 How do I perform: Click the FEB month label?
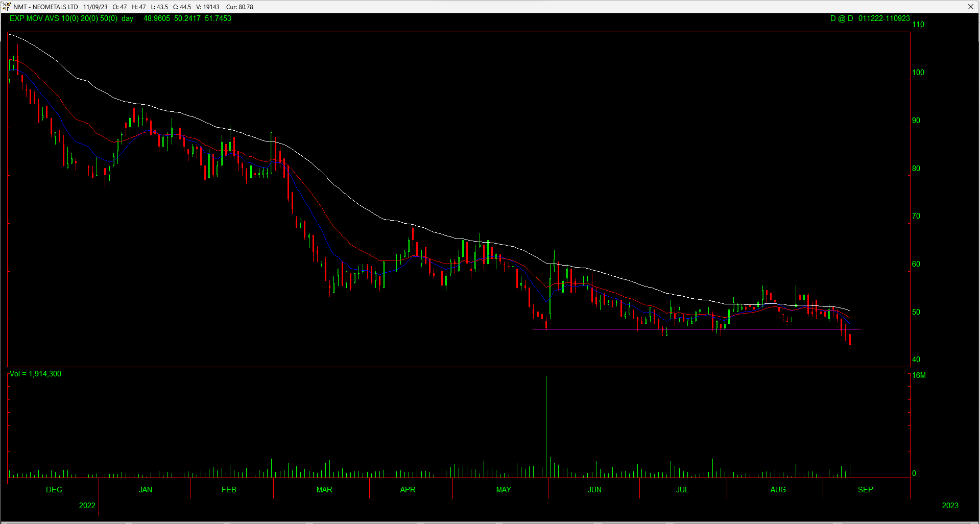pyautogui.click(x=229, y=490)
